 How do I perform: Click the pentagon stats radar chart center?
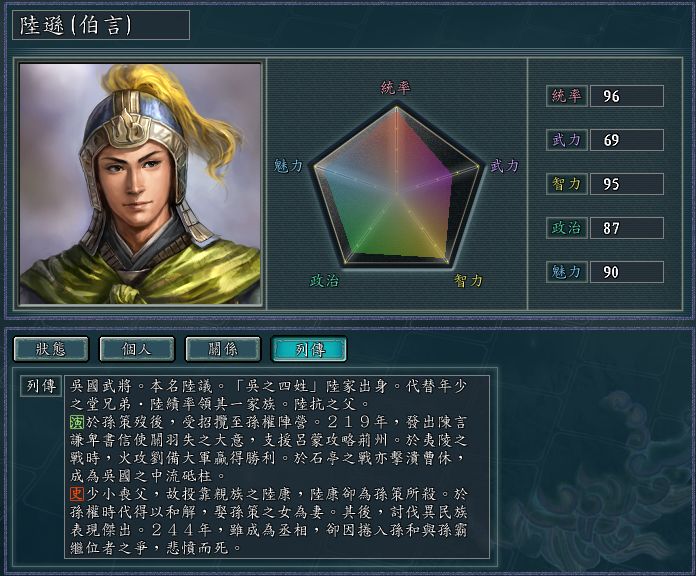coord(396,193)
